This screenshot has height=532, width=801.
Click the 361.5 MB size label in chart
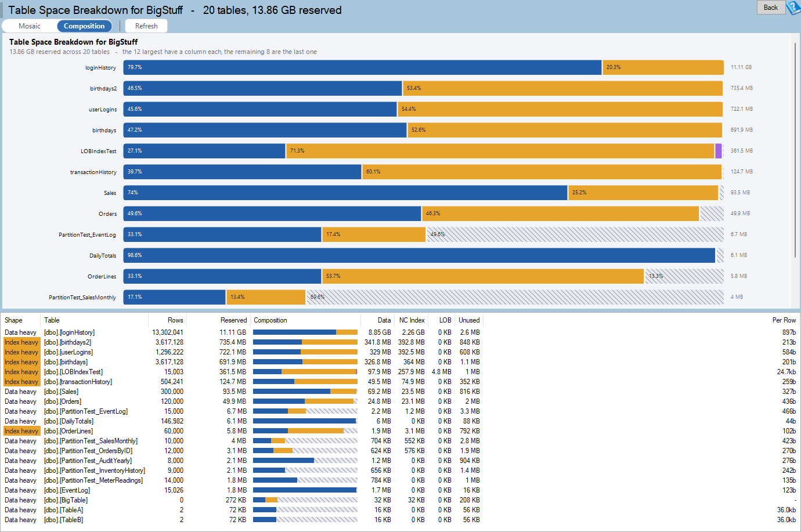742,151
